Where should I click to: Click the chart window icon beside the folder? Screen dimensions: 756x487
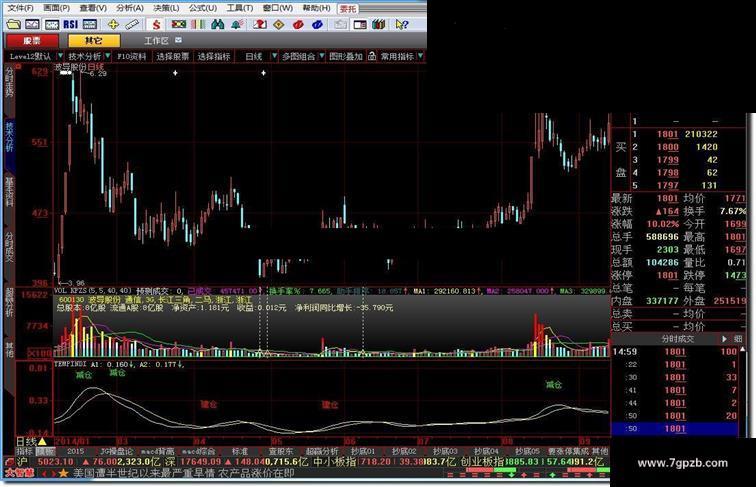[x=32, y=24]
